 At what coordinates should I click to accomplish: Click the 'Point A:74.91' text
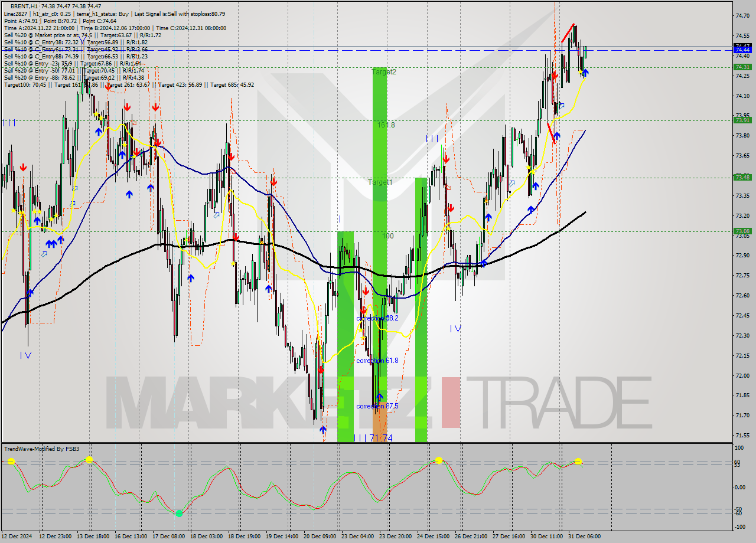click(19, 21)
